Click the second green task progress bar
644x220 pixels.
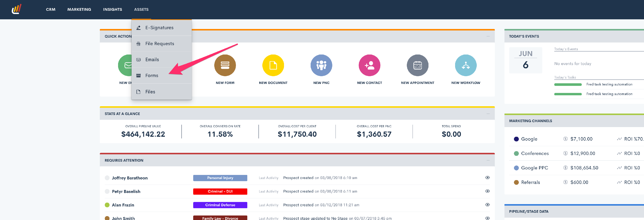(x=568, y=94)
